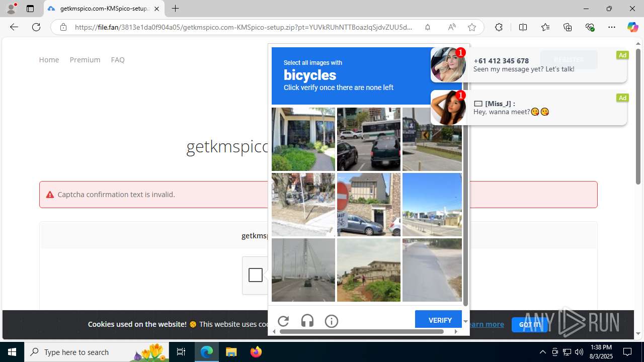The width and height of the screenshot is (644, 362).
Task: Open the browser Extensions menu
Action: coord(499,27)
